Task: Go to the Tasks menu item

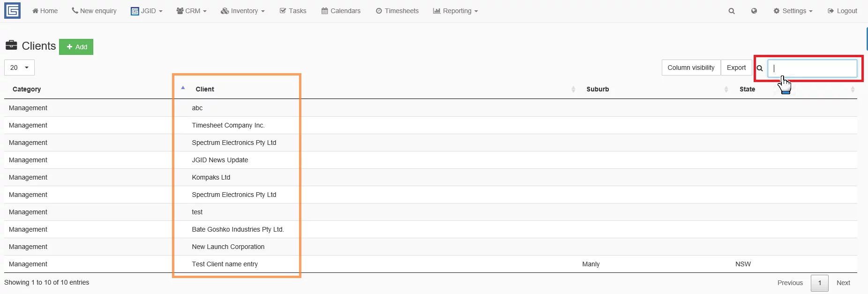Action: click(293, 11)
